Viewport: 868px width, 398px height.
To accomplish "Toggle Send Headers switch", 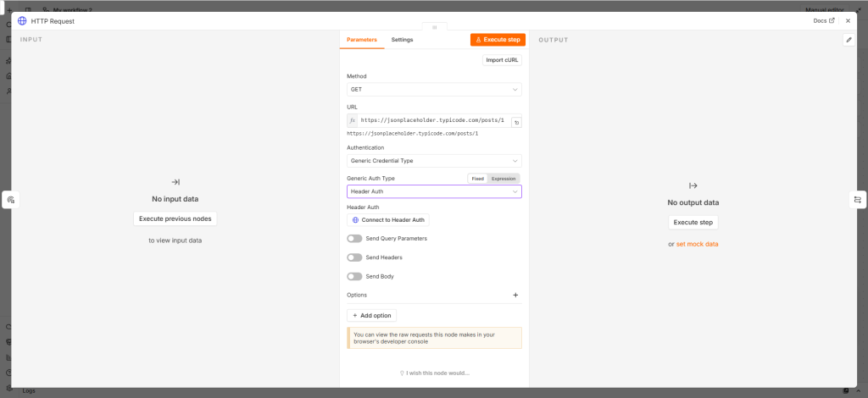I will click(x=354, y=257).
